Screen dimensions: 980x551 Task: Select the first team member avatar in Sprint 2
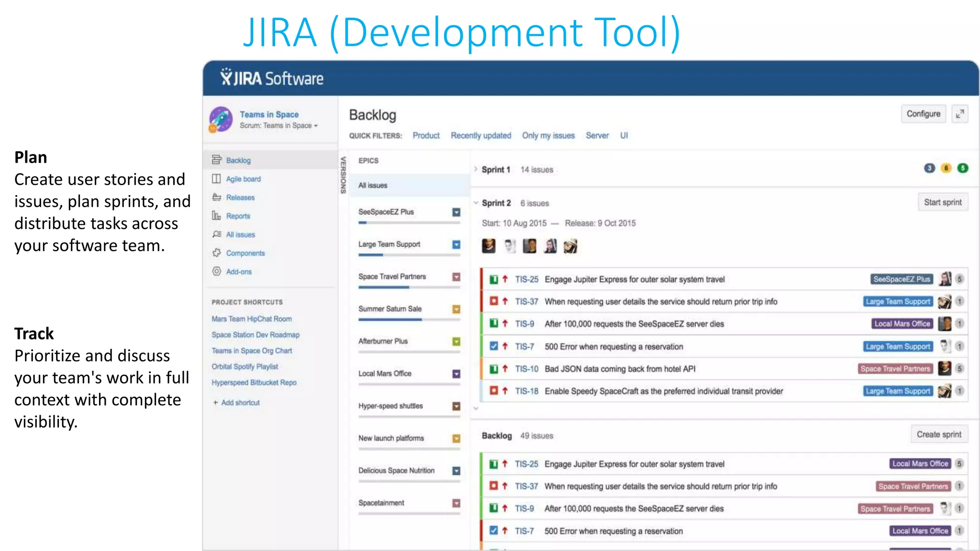(x=489, y=246)
